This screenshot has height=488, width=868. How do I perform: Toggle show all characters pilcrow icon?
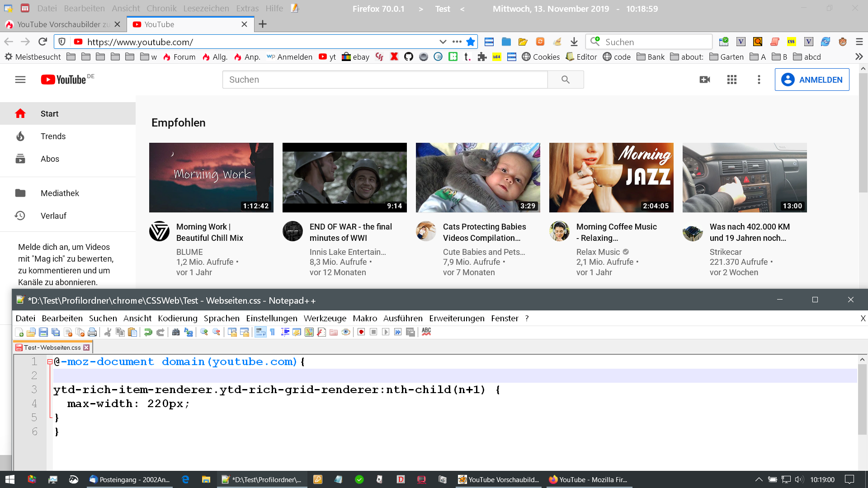[273, 333]
